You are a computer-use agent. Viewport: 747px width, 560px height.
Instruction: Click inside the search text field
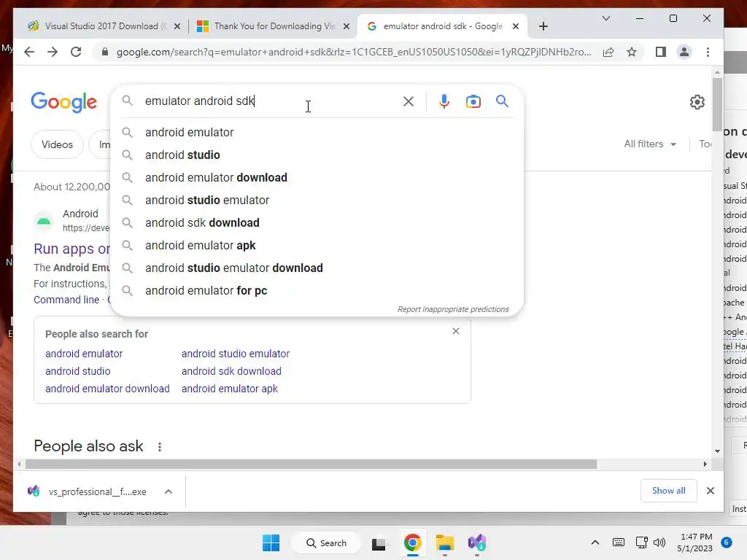pos(271,101)
